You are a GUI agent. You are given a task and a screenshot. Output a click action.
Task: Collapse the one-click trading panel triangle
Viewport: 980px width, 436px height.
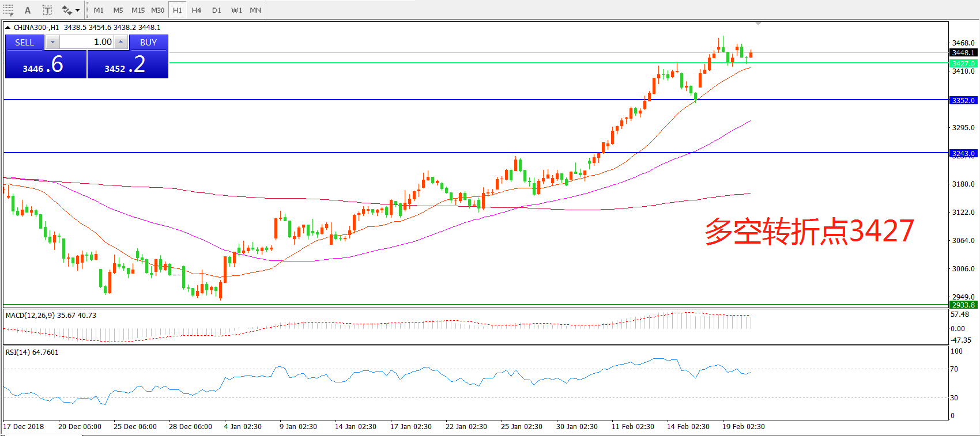point(7,28)
